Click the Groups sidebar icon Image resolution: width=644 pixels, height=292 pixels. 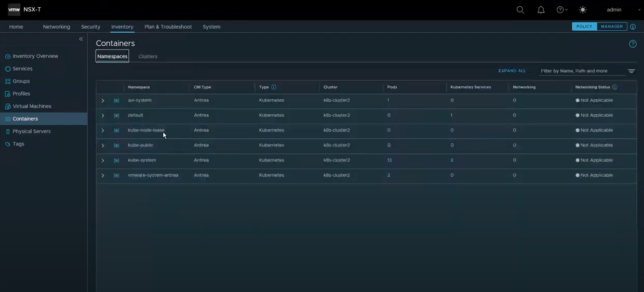click(x=8, y=81)
